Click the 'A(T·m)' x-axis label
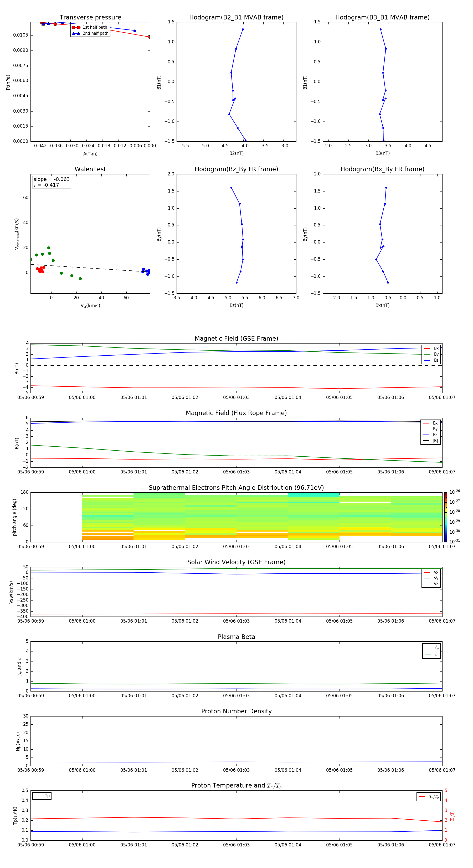This screenshot has width=473, height=868. [x=90, y=154]
